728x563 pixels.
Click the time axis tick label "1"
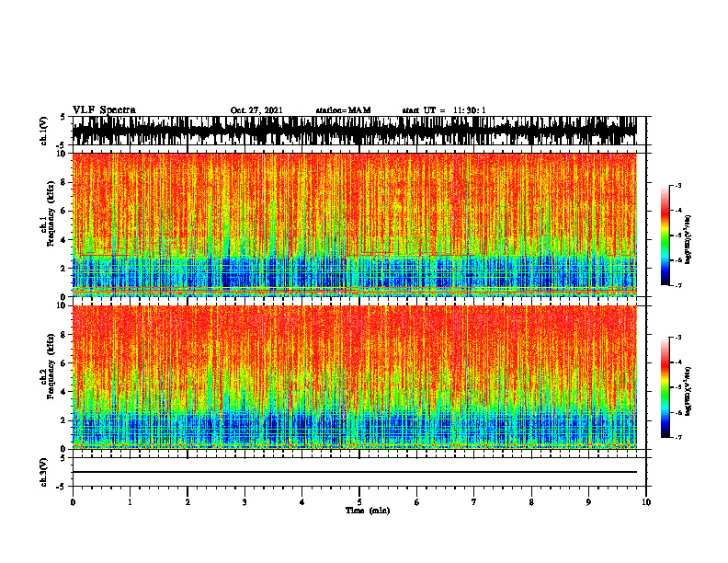pos(130,502)
